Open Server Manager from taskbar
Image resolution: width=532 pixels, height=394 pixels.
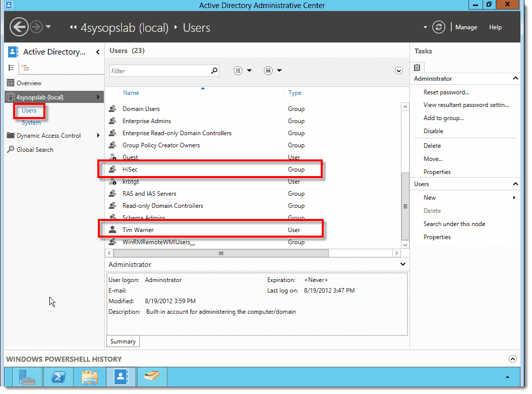27,377
